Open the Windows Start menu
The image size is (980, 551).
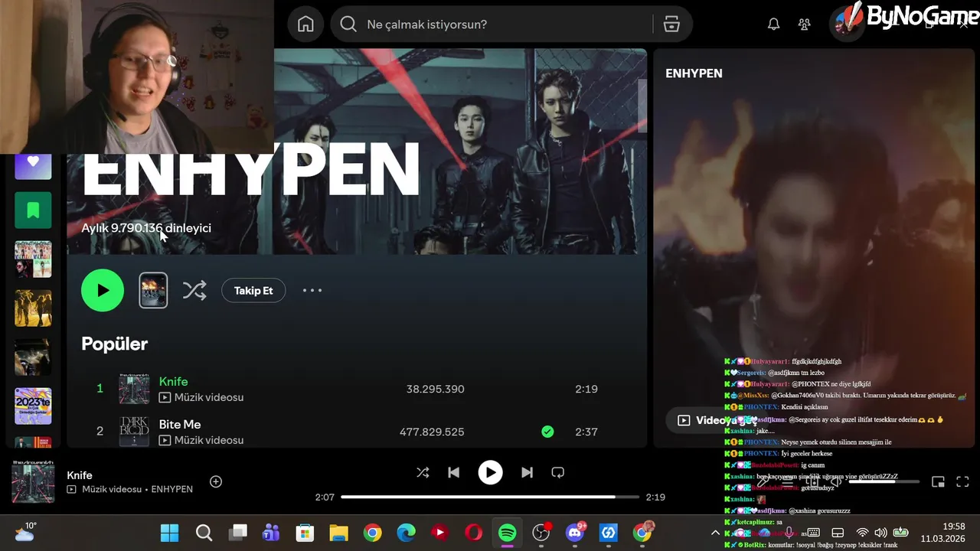[x=169, y=533]
